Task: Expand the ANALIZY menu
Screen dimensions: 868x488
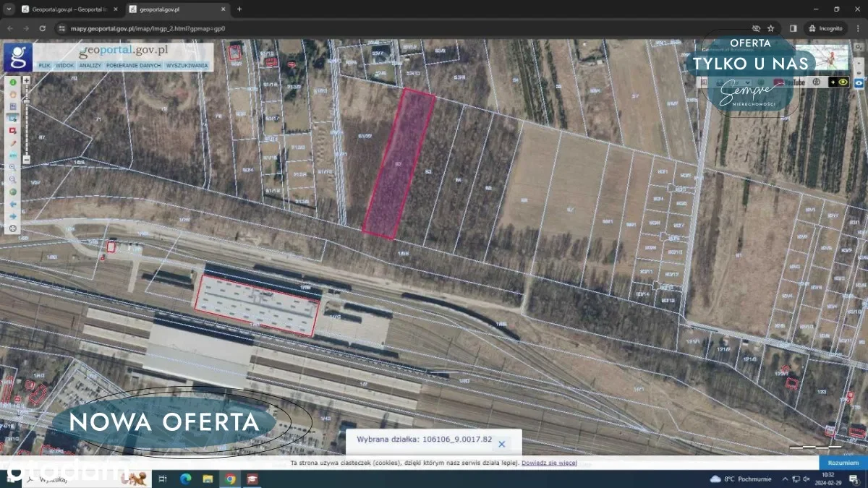Action: coord(90,65)
